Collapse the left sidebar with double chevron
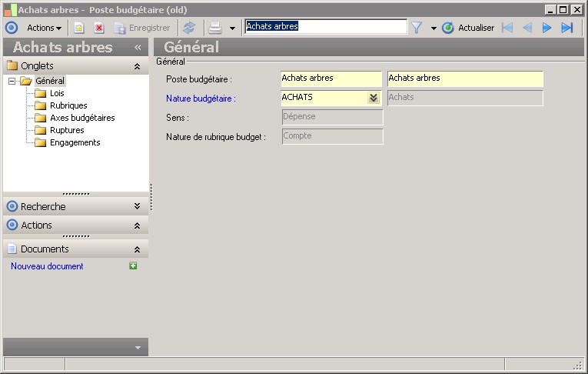 138,47
